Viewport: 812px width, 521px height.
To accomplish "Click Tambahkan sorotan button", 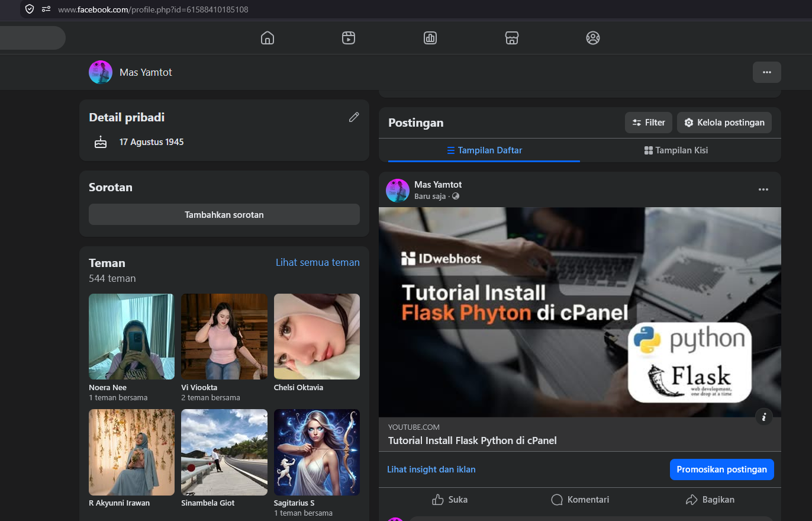I will [224, 214].
